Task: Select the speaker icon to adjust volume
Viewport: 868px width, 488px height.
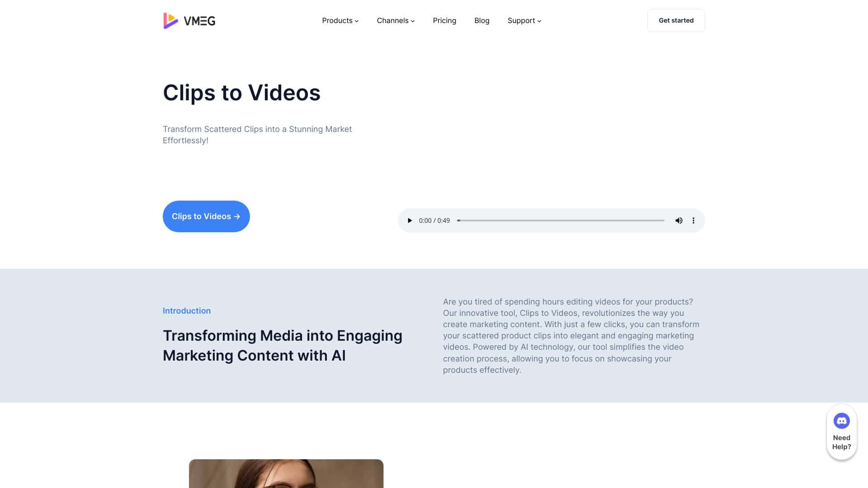Action: coord(679,221)
